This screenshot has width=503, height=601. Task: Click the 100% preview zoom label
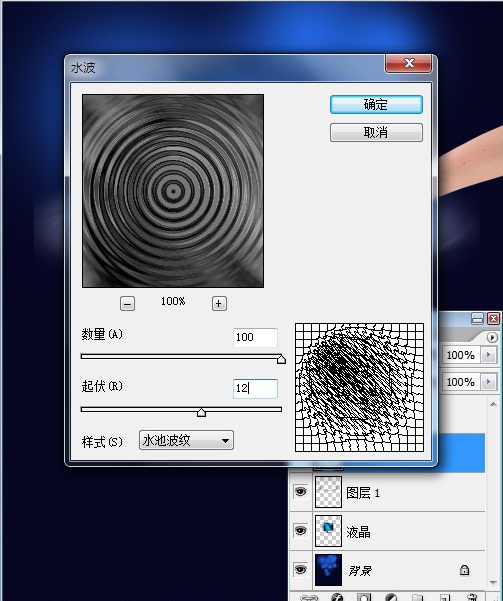pyautogui.click(x=173, y=301)
